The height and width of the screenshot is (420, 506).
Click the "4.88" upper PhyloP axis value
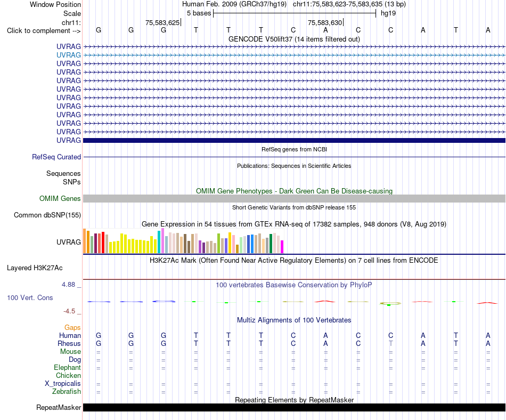click(68, 285)
